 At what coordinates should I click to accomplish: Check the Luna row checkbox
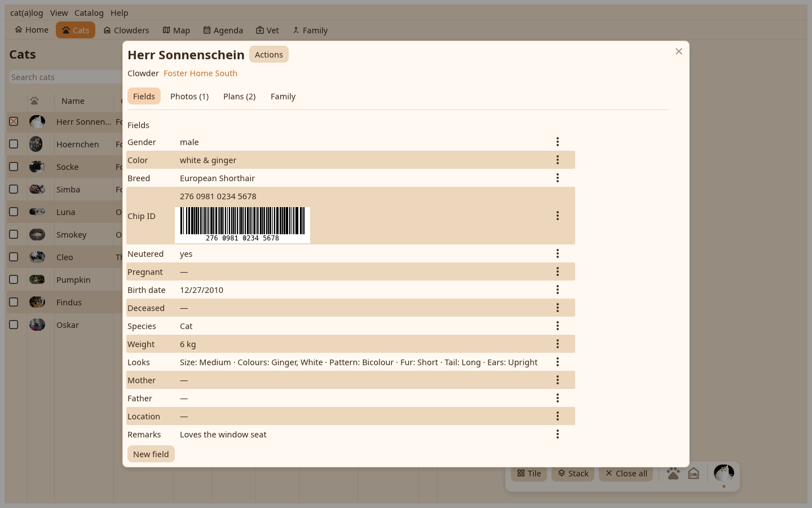[14, 212]
